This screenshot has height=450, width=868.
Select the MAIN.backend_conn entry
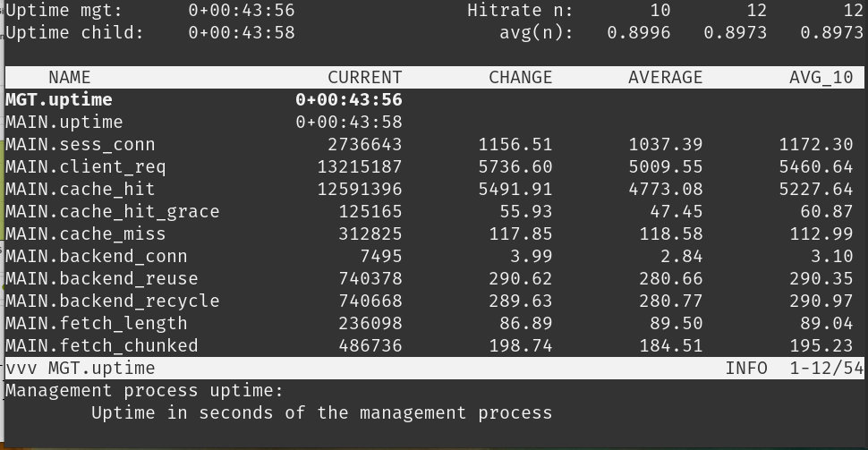pos(97,257)
